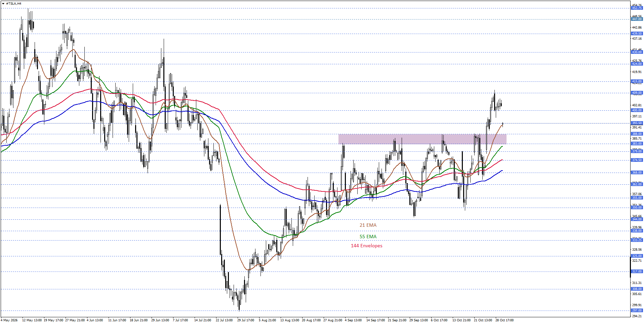Click the 368.00 price level tag
This screenshot has width=644, height=324.
click(637, 173)
